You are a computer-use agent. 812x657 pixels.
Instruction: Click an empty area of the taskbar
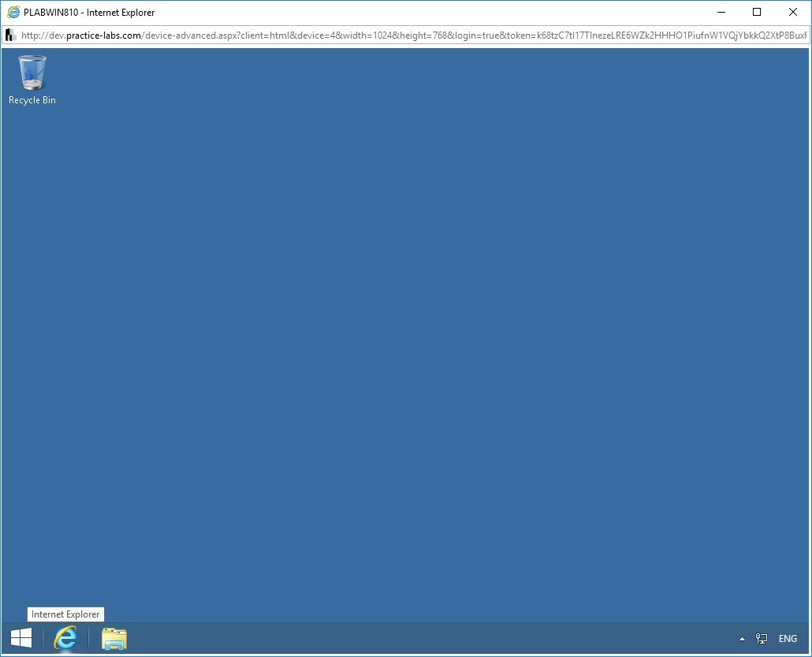point(394,638)
